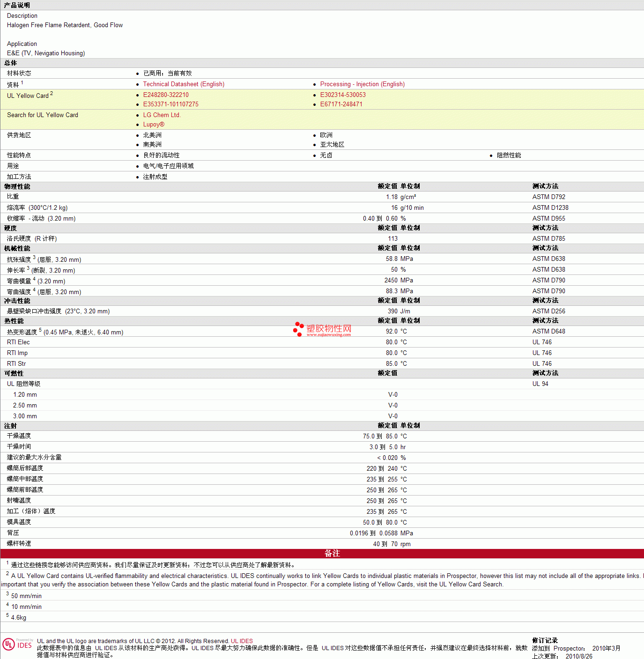Search yellow cards for LG Chem Ltd.
644x659 pixels.
pyautogui.click(x=162, y=115)
